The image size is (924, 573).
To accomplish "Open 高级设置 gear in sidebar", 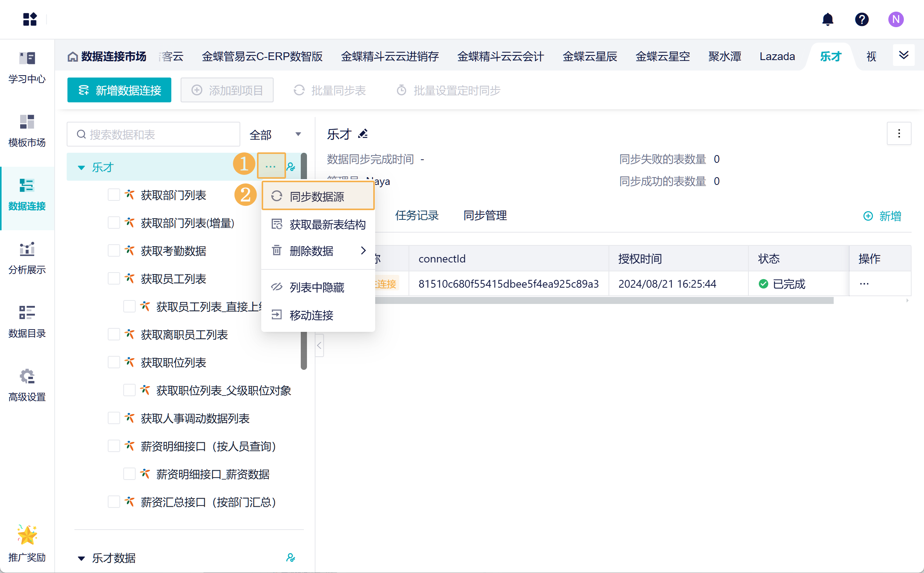I will click(27, 385).
